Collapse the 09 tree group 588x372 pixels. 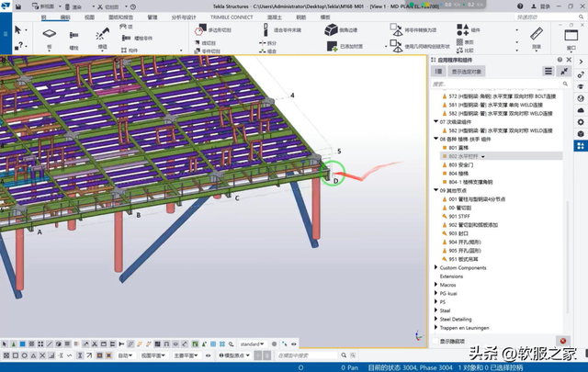tap(435, 190)
